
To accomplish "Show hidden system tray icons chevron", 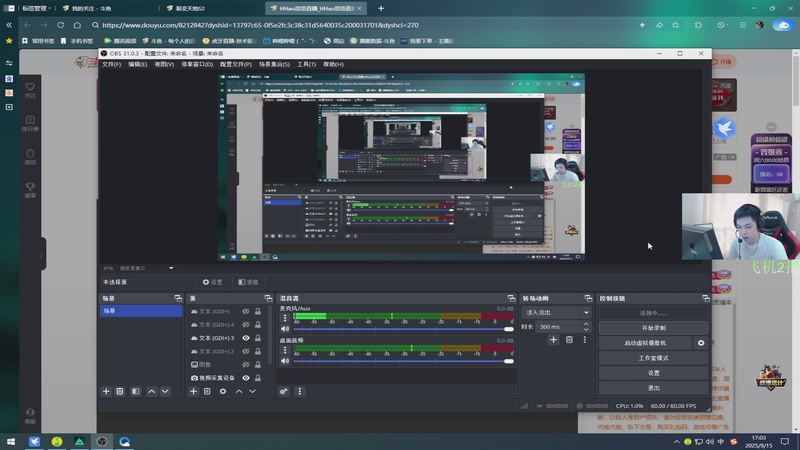I will point(677,441).
